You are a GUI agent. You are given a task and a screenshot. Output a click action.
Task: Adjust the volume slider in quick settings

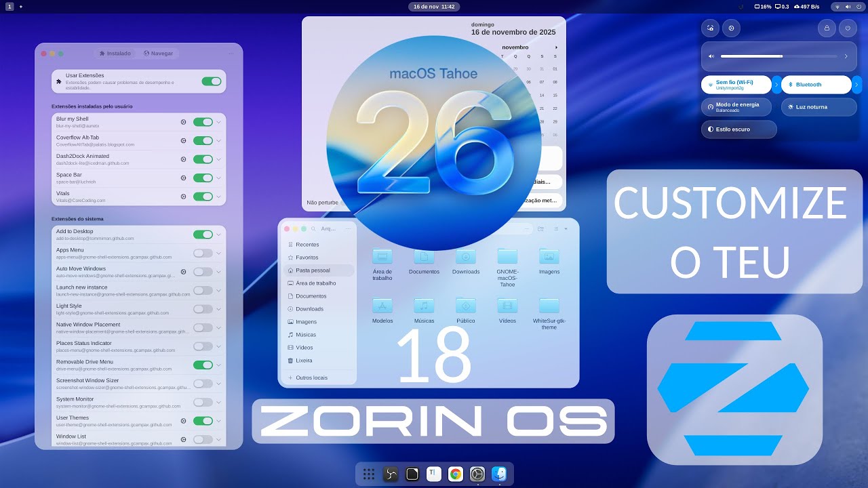click(778, 56)
